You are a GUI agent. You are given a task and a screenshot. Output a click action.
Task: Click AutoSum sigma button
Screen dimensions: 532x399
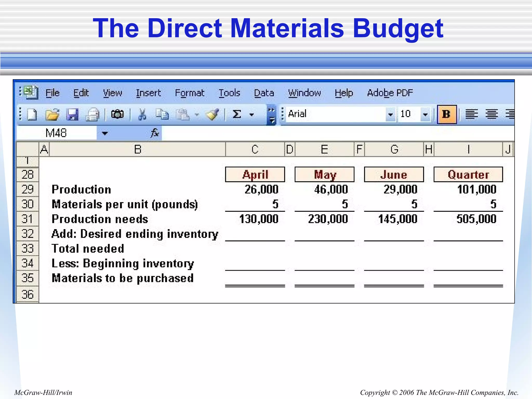click(237, 114)
